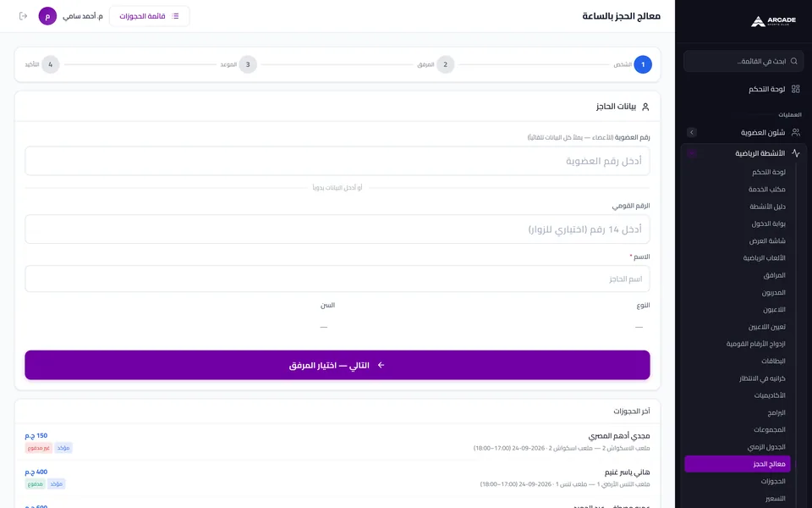The width and height of the screenshot is (812, 508).
Task: Select step 1 الشخص circle
Action: pyautogui.click(x=643, y=65)
